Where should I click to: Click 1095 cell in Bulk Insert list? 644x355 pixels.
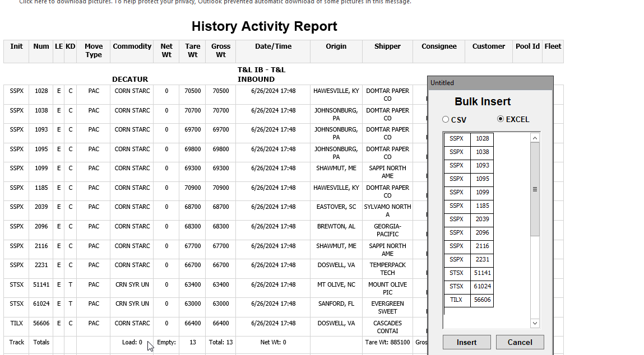coord(482,179)
